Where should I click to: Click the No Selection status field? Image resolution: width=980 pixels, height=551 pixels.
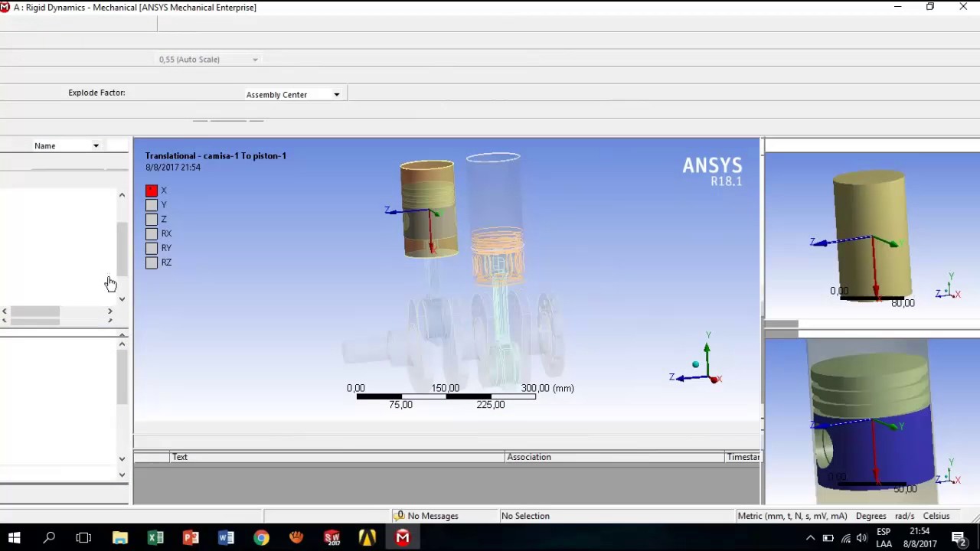pyautogui.click(x=525, y=516)
